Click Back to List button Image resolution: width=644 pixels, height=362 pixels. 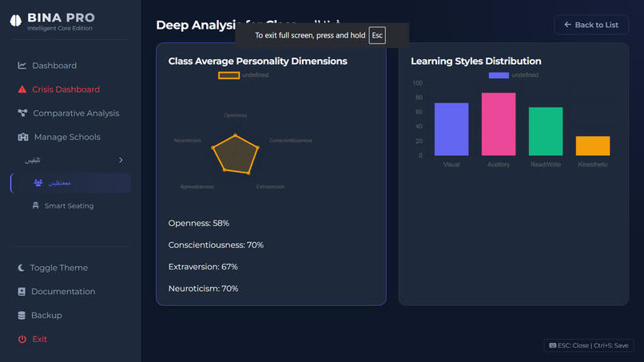coord(591,25)
